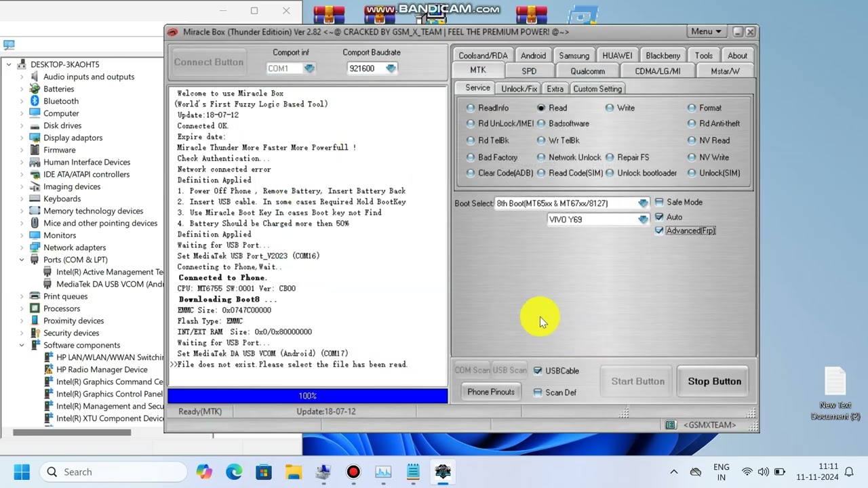Open the Notepad taskbar icon
The width and height of the screenshot is (868, 488).
413,472
